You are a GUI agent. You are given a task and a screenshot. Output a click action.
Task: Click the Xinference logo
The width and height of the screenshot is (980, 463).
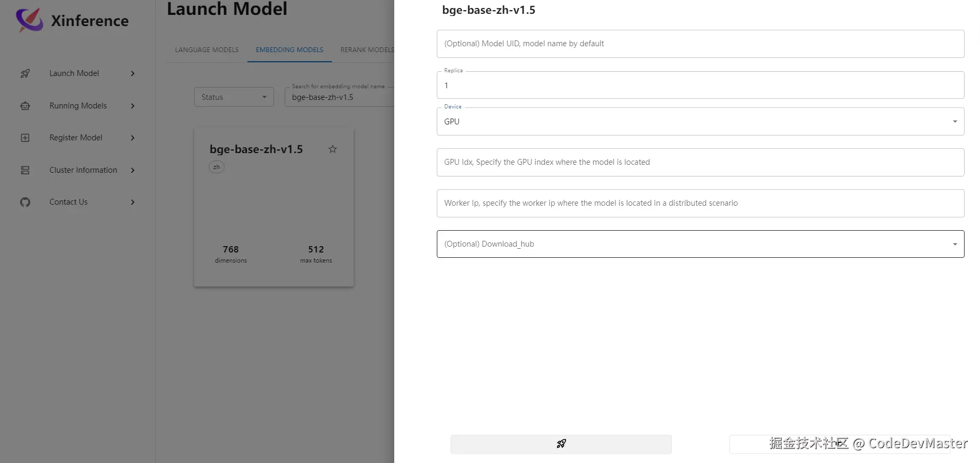(x=30, y=20)
